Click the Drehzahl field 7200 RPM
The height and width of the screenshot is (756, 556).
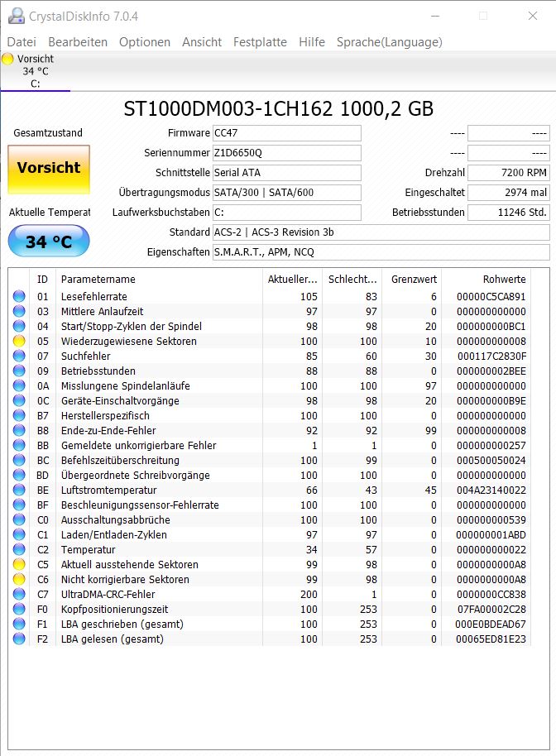point(508,173)
